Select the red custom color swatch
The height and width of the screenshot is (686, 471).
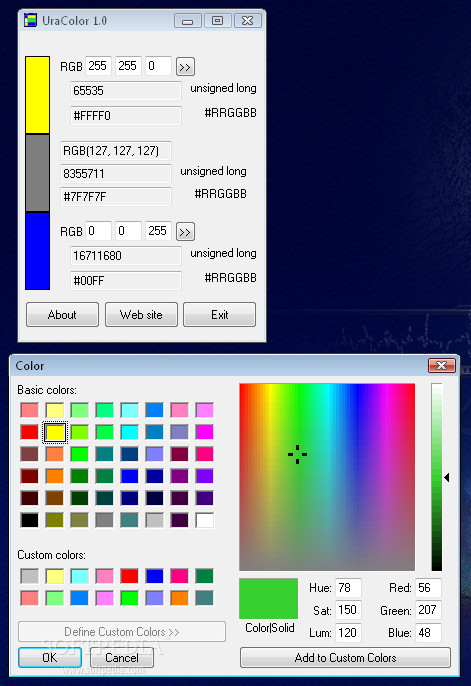point(129,576)
